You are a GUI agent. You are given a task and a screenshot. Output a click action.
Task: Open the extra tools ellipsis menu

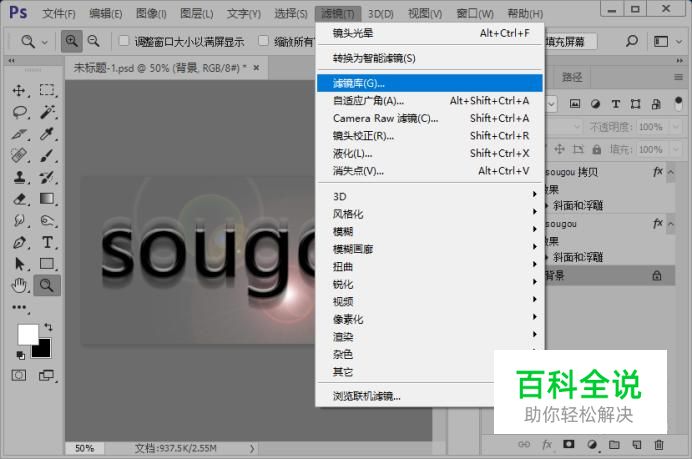[x=19, y=307]
